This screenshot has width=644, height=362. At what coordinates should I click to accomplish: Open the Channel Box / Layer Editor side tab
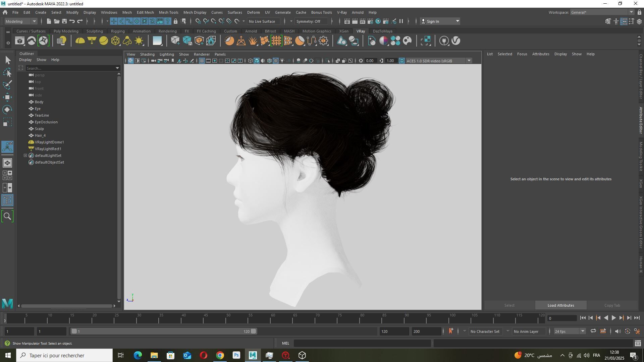coord(641,76)
